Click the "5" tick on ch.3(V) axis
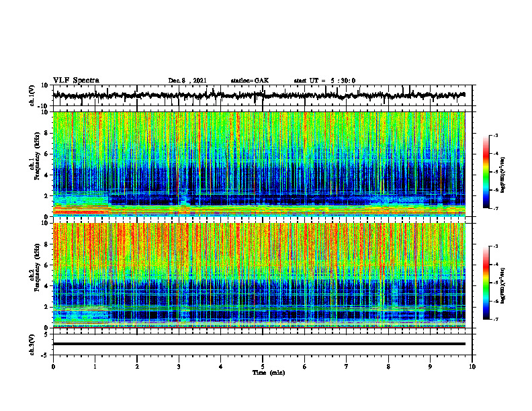 [x=47, y=334]
